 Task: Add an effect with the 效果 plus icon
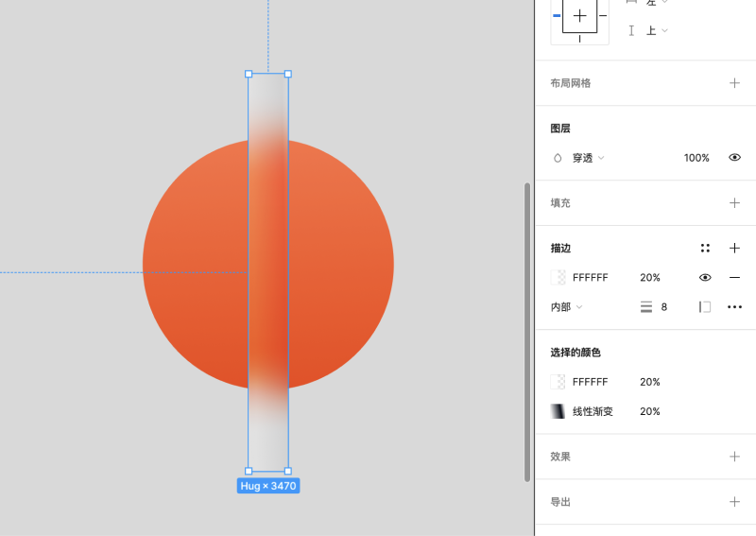point(734,457)
